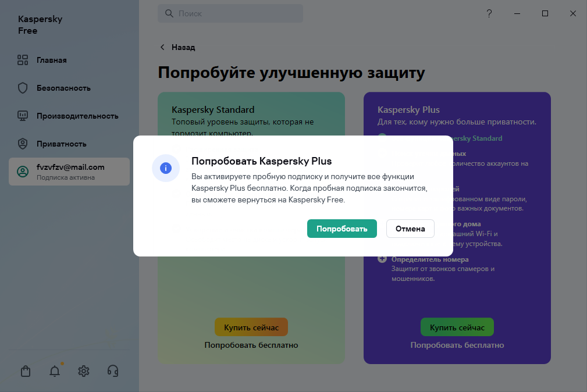Click the shield icon beside Безопасность
The height and width of the screenshot is (392, 587).
(23, 88)
